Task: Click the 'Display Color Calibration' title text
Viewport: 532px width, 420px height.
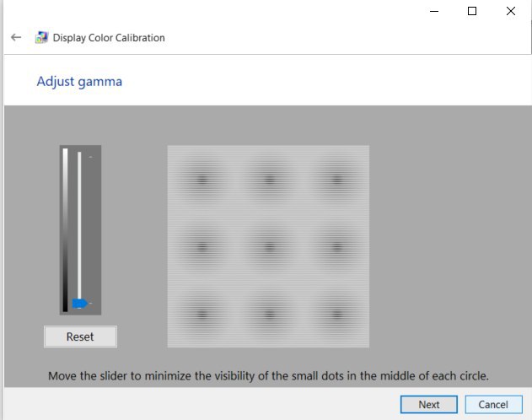Action: tap(109, 38)
